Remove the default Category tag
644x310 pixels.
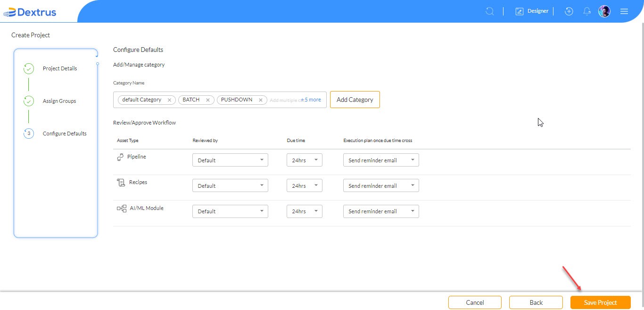pos(169,100)
